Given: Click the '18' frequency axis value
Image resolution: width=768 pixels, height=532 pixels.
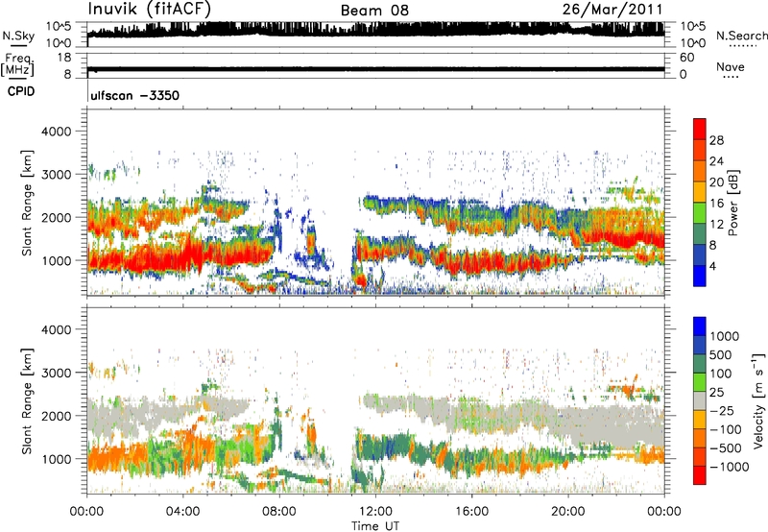Looking at the screenshot, I should point(63,58).
